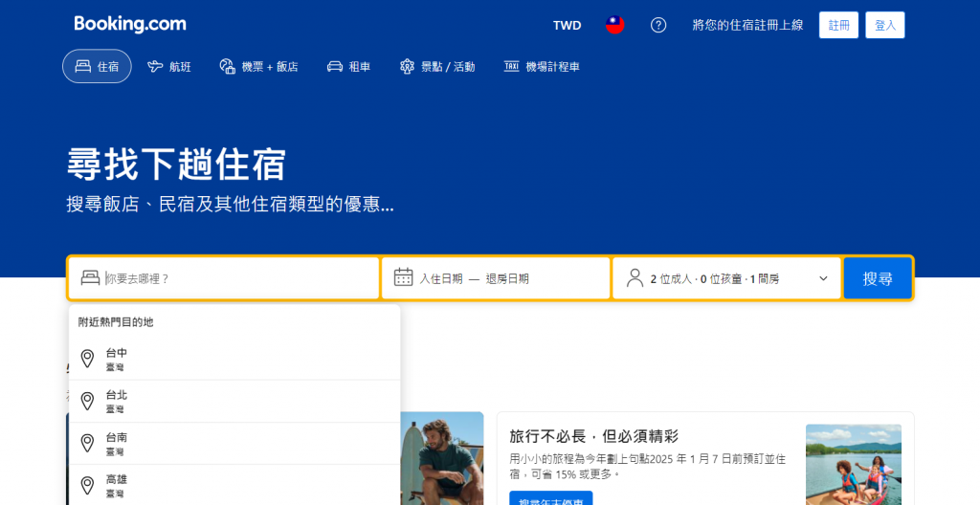The height and width of the screenshot is (505, 980).
Task: Expand the guests and rooms chevron
Action: tap(823, 278)
